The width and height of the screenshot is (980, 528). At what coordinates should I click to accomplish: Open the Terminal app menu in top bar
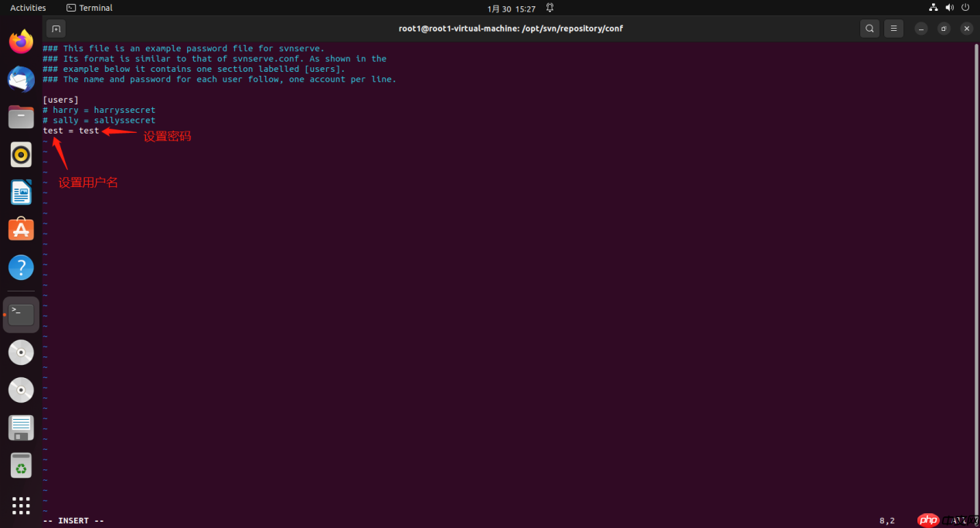click(89, 8)
